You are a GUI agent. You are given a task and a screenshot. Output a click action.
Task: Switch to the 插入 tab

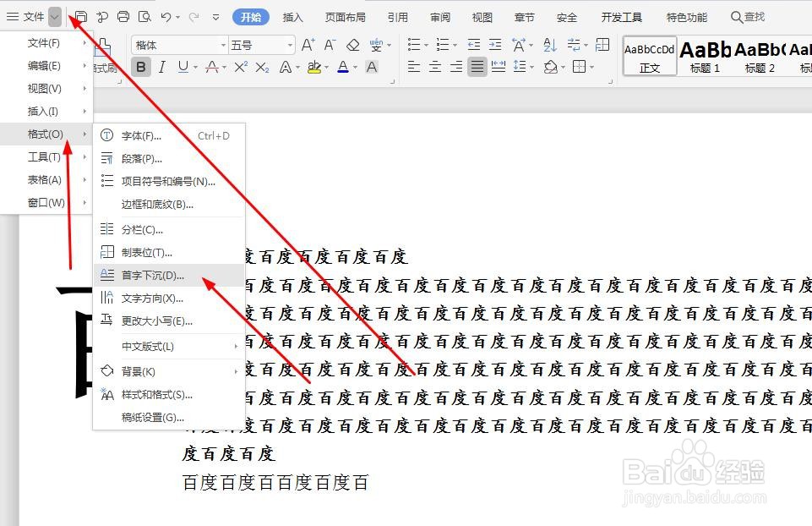pos(292,17)
